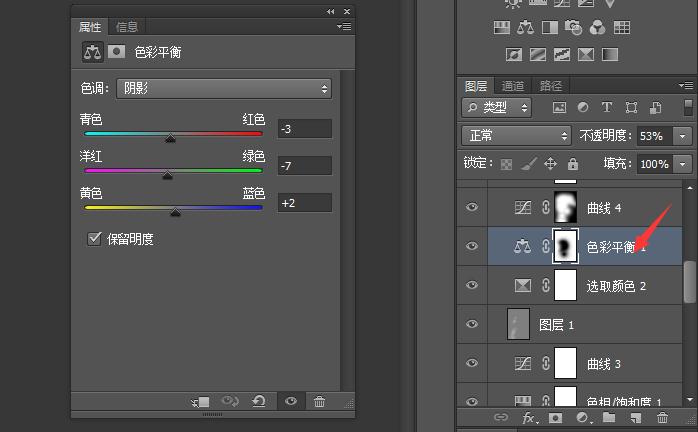Add a Posterize adjustment layer
The image size is (698, 432).
[x=538, y=55]
